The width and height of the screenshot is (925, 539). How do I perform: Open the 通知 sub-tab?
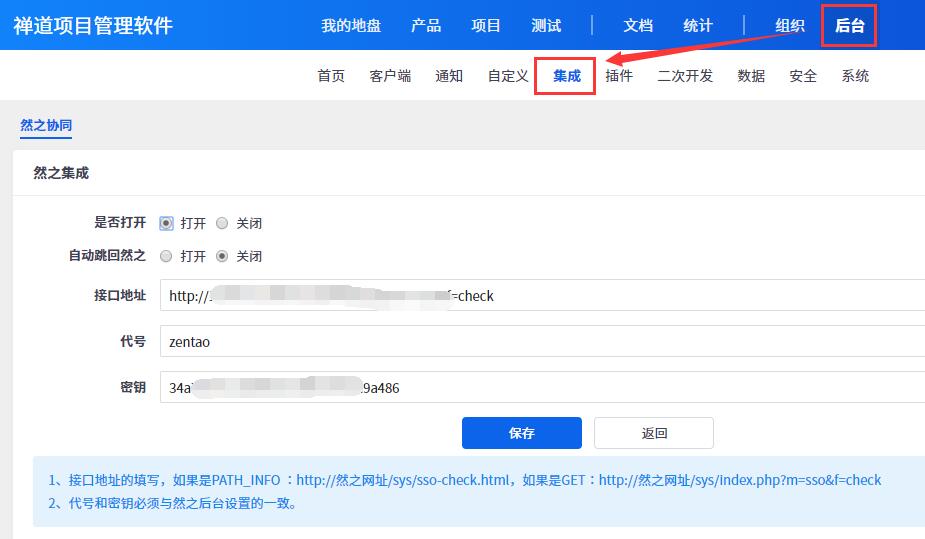tap(449, 75)
